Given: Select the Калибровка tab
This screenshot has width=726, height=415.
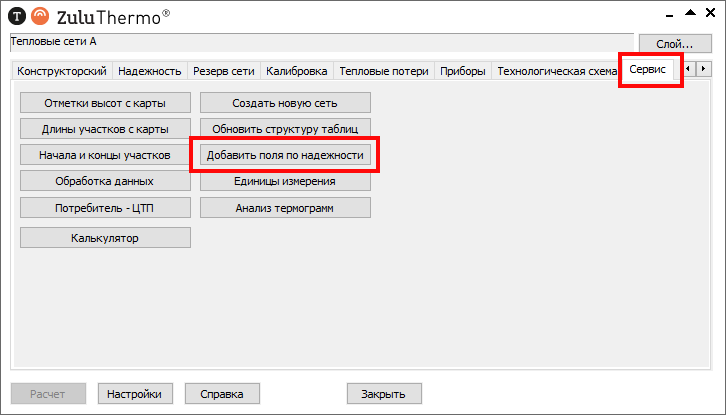Looking at the screenshot, I should 296,71.
